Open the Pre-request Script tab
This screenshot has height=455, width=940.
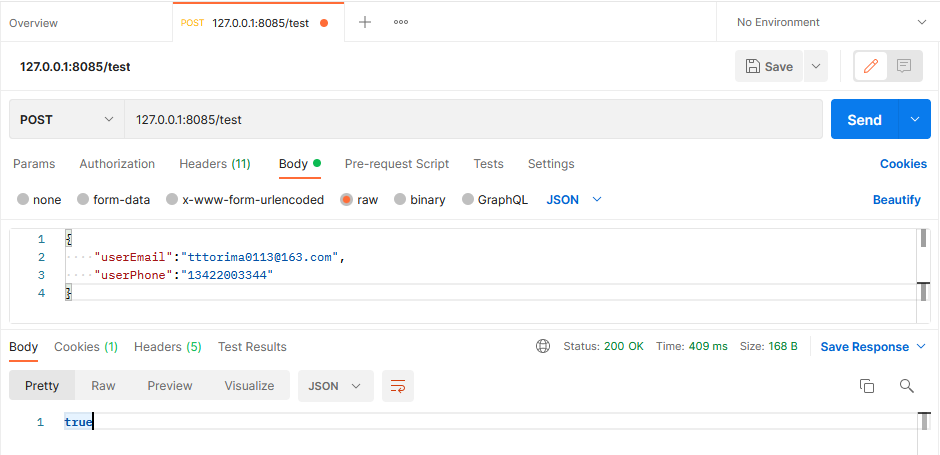pyautogui.click(x=397, y=164)
